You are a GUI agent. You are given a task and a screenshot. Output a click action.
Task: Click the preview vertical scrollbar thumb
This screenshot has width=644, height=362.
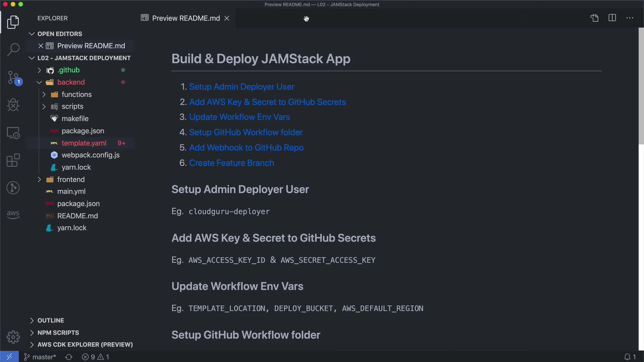pyautogui.click(x=641, y=85)
